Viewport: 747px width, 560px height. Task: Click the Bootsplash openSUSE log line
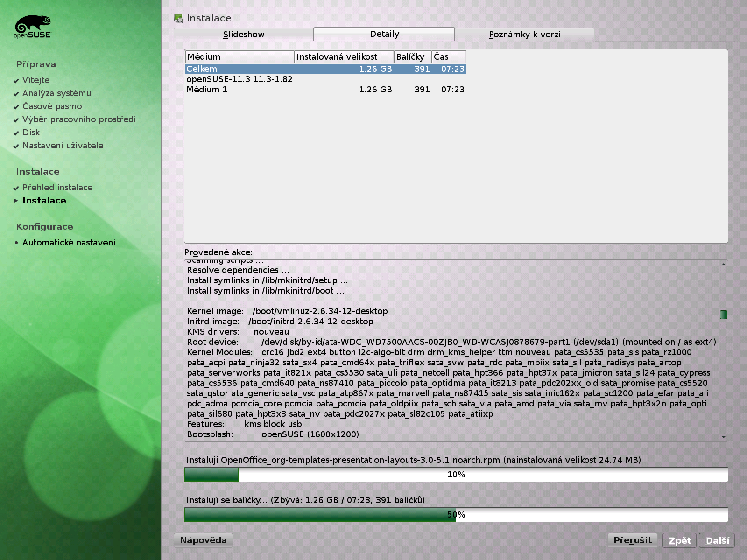(273, 434)
